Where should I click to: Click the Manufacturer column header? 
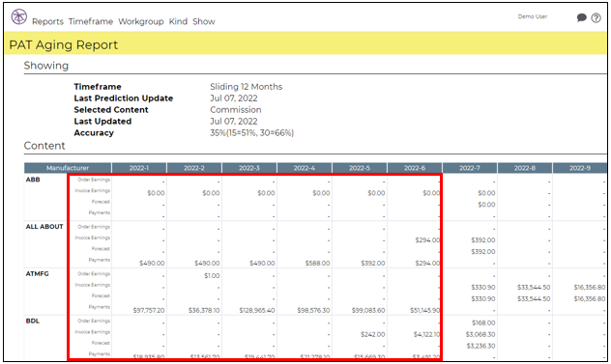click(x=68, y=168)
